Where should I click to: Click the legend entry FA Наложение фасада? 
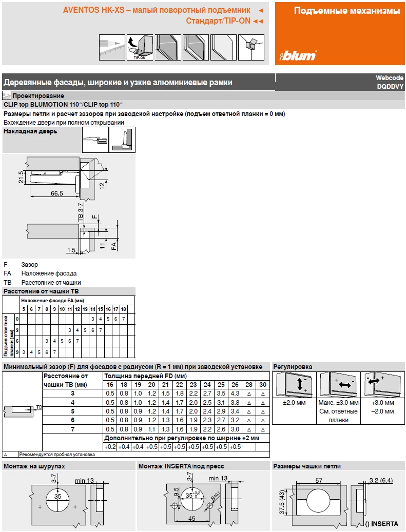(40, 273)
